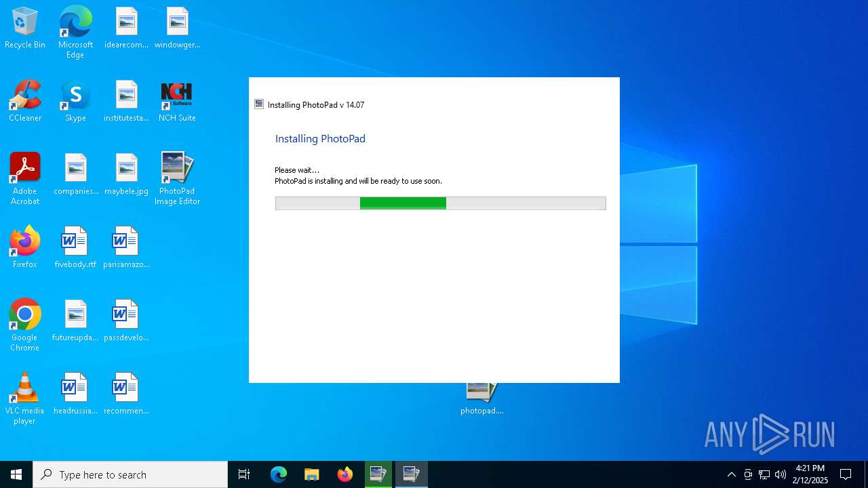The height and width of the screenshot is (488, 868).
Task: Select the institutesta... image file
Action: point(126,101)
